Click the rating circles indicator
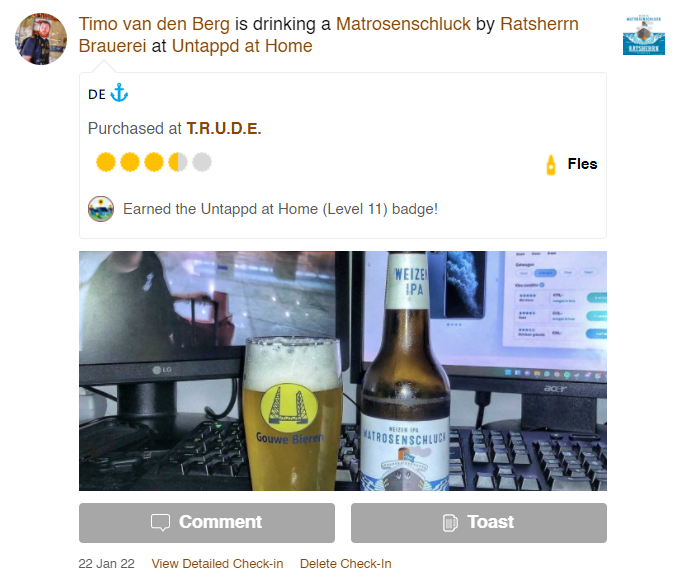This screenshot has width=680, height=580. coord(154,162)
